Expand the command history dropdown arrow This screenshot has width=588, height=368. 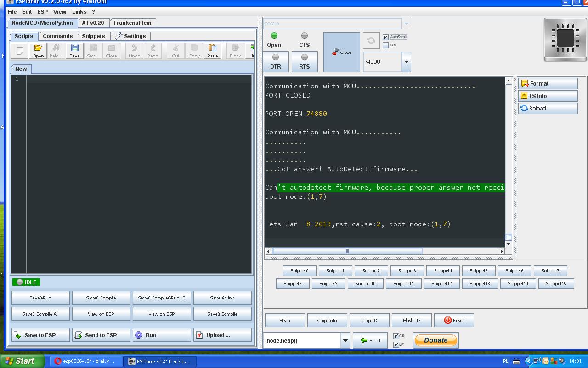click(345, 340)
